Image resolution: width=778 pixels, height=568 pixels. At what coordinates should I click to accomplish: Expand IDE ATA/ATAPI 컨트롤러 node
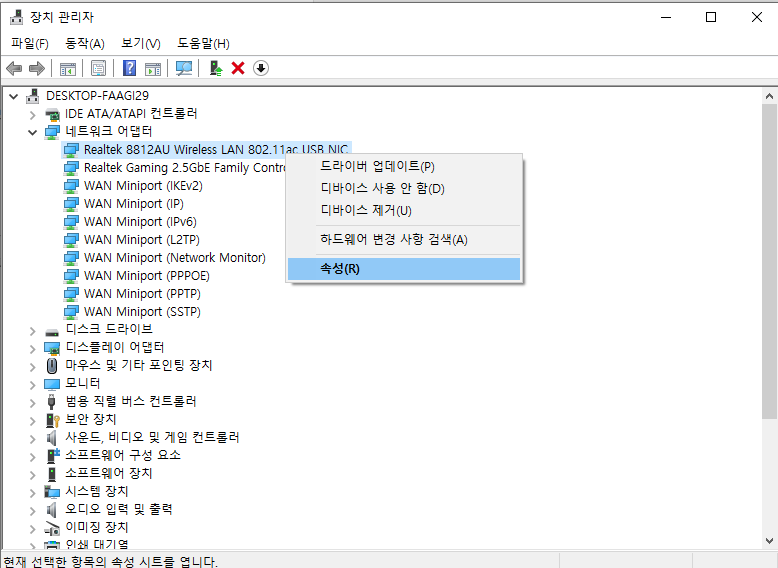tap(33, 115)
